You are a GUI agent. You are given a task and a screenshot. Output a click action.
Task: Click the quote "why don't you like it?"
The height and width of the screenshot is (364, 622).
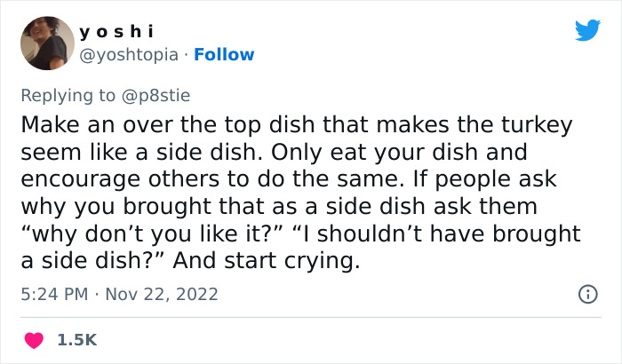[153, 234]
